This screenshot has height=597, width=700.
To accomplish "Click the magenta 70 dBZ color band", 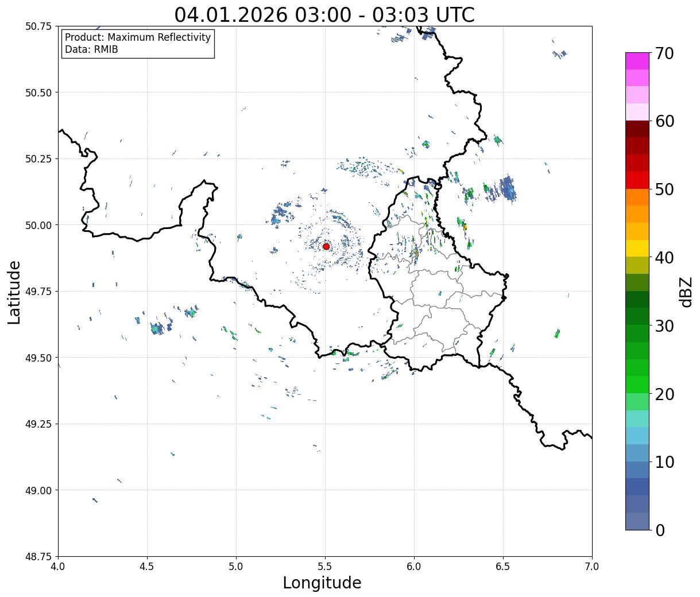I will [637, 61].
